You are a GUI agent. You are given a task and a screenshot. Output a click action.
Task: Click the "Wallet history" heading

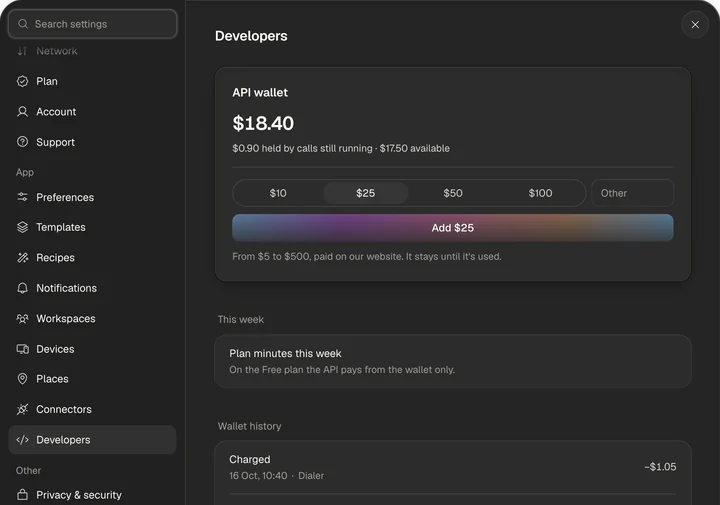(x=249, y=426)
